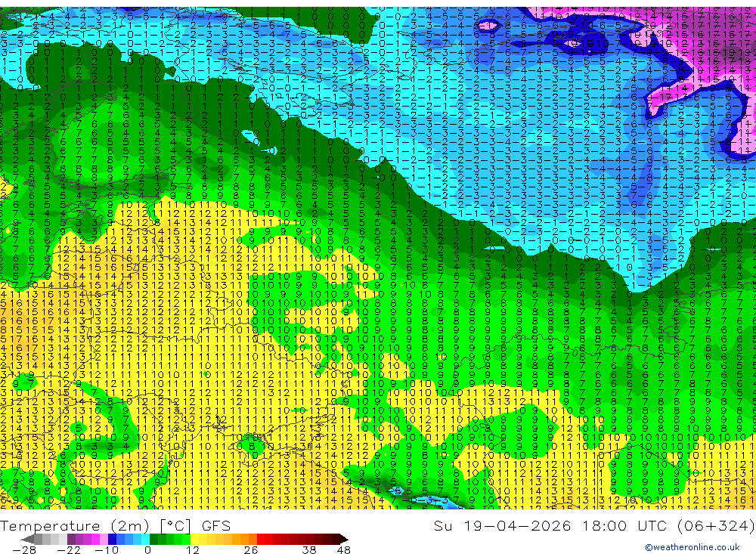Pick the legend label '38'

pos(309,550)
